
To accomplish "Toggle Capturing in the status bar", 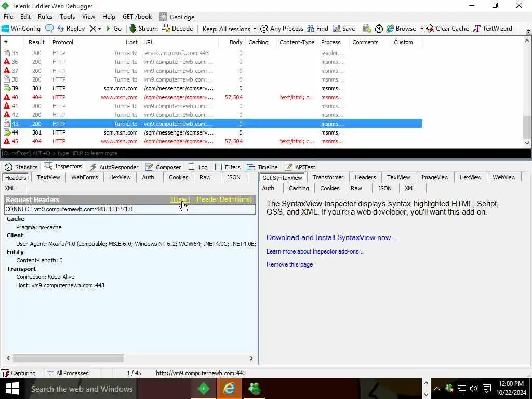I will click(x=19, y=373).
